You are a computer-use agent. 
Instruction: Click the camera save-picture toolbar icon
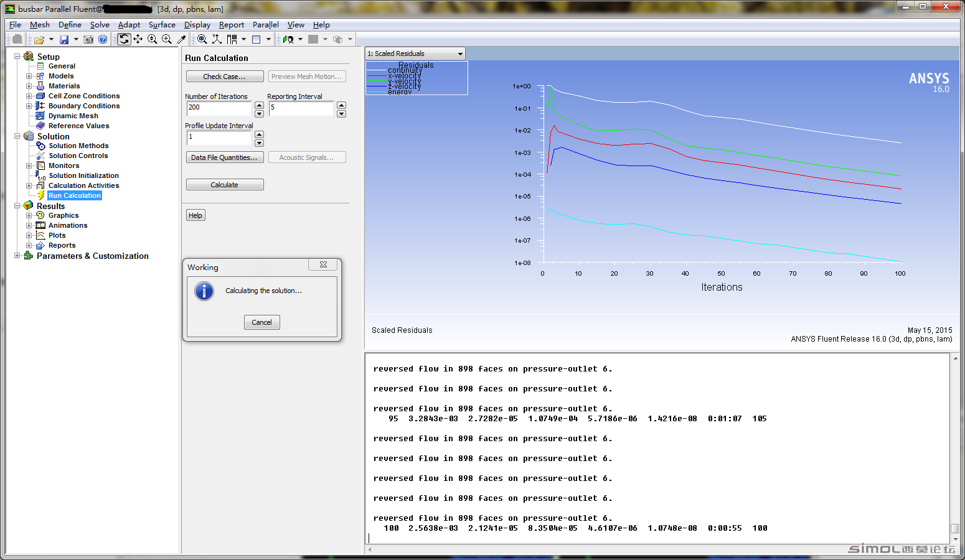tap(88, 39)
